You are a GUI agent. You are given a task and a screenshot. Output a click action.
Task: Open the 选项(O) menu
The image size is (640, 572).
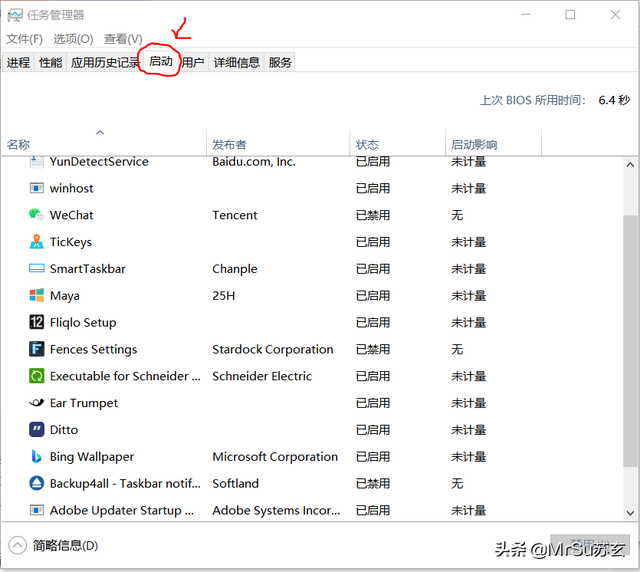73,39
